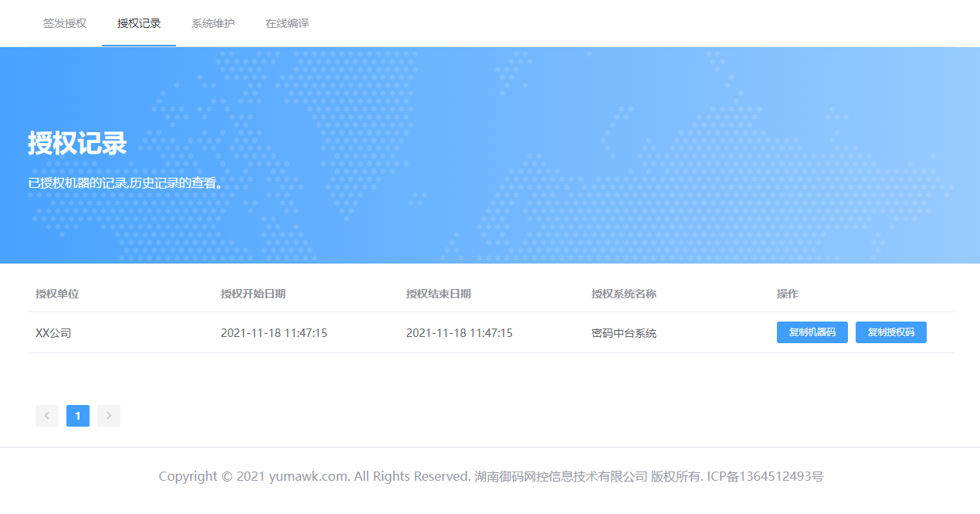Select page 1 in pagination
Image resolution: width=980 pixels, height=514 pixels.
(78, 416)
